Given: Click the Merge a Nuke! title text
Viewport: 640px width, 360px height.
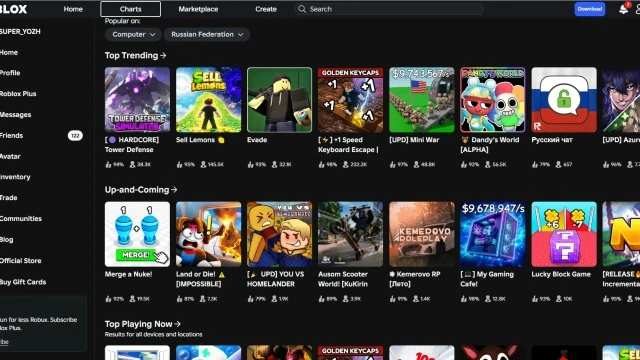Looking at the screenshot, I should point(129,274).
